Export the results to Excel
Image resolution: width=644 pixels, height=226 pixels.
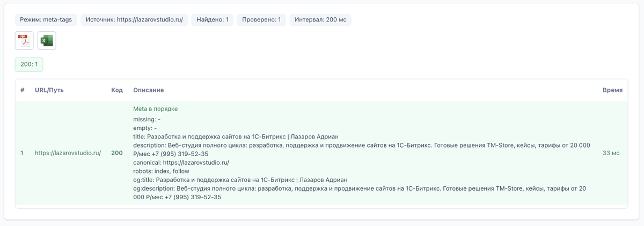click(47, 40)
